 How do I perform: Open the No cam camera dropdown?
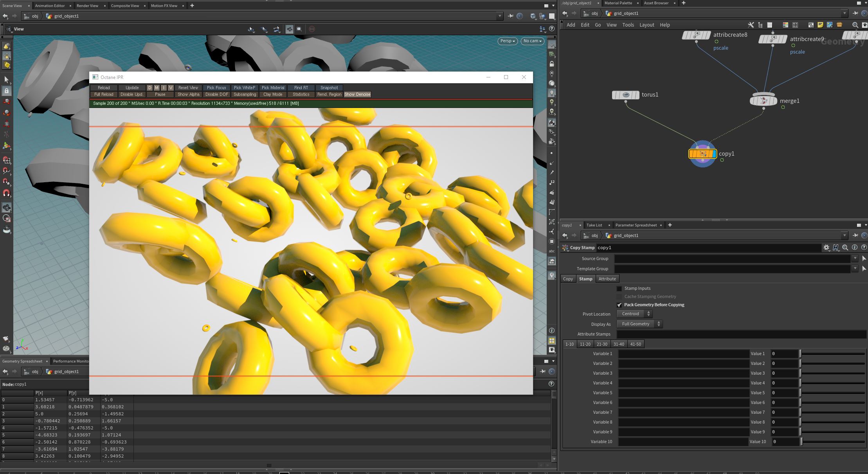(x=532, y=41)
